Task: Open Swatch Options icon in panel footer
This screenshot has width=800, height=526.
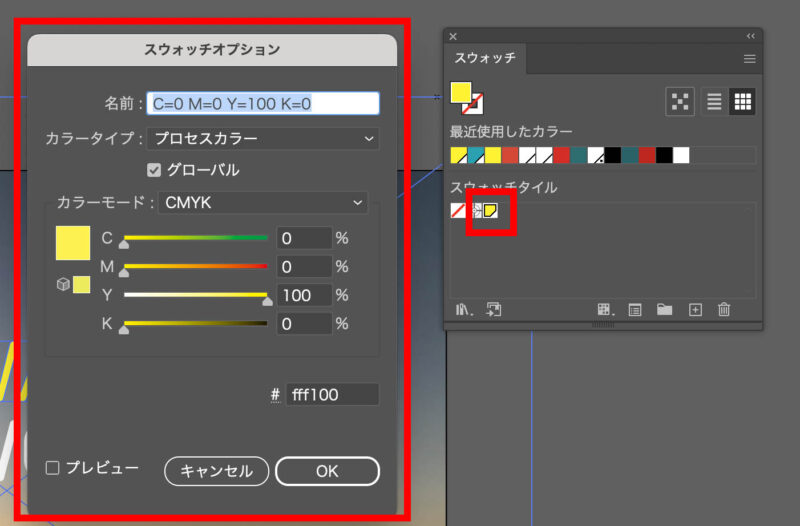Action: pyautogui.click(x=635, y=310)
